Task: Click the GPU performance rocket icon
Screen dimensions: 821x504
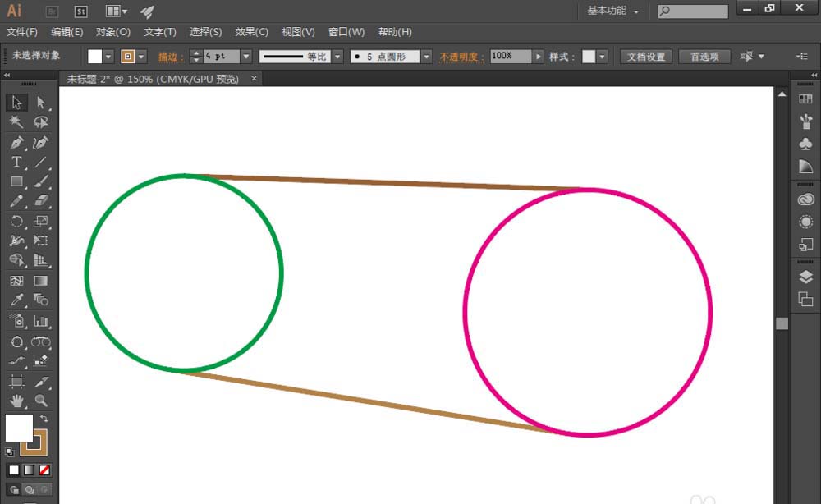Action: pos(148,11)
